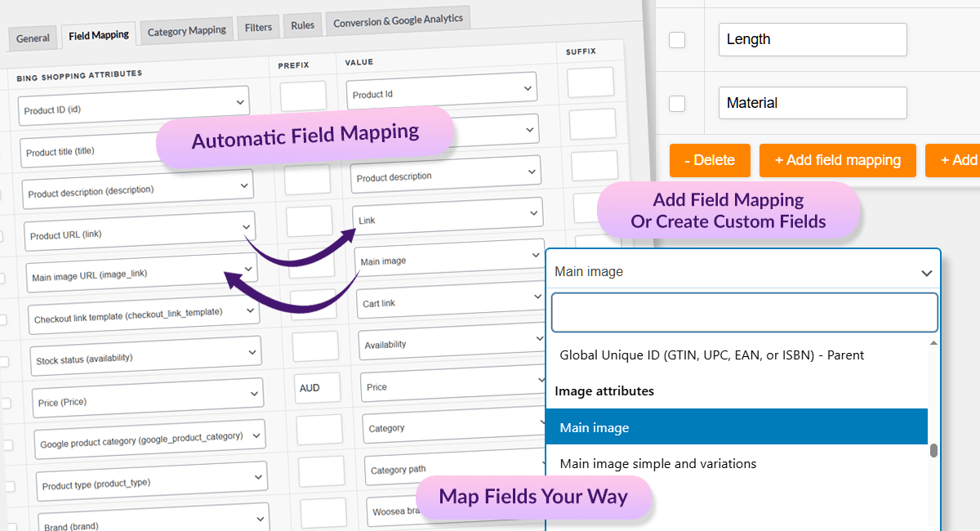Screen dimensions: 980x531
Task: Open the Product Id value dropdown
Action: [442, 91]
